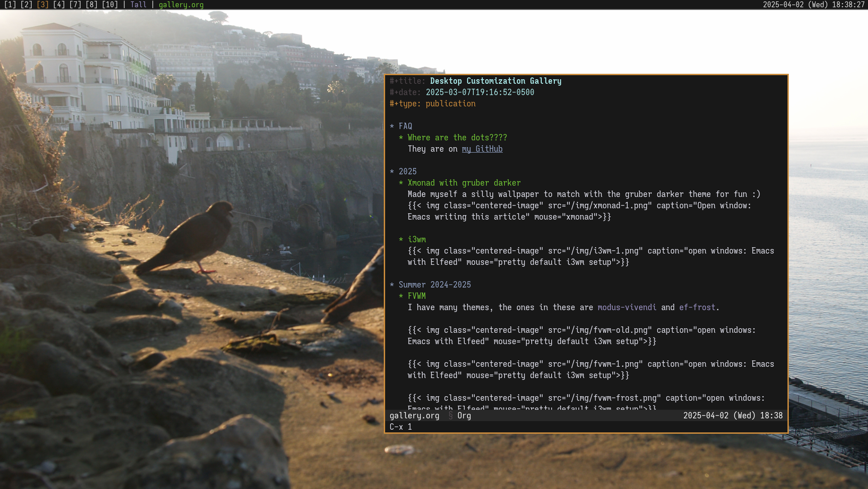Click the #+date value 2025-03-07T19:16:52-0500
Viewport: 868px width, 489px height.
point(480,92)
